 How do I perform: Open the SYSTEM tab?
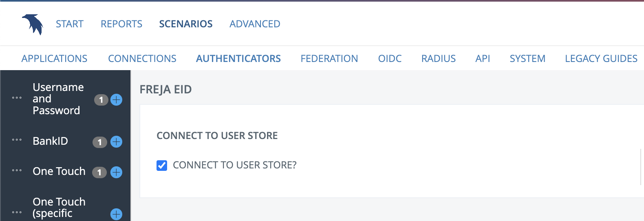(527, 59)
